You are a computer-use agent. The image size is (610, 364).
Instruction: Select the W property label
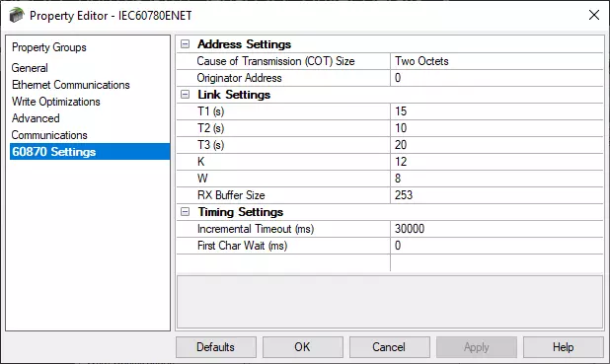202,179
